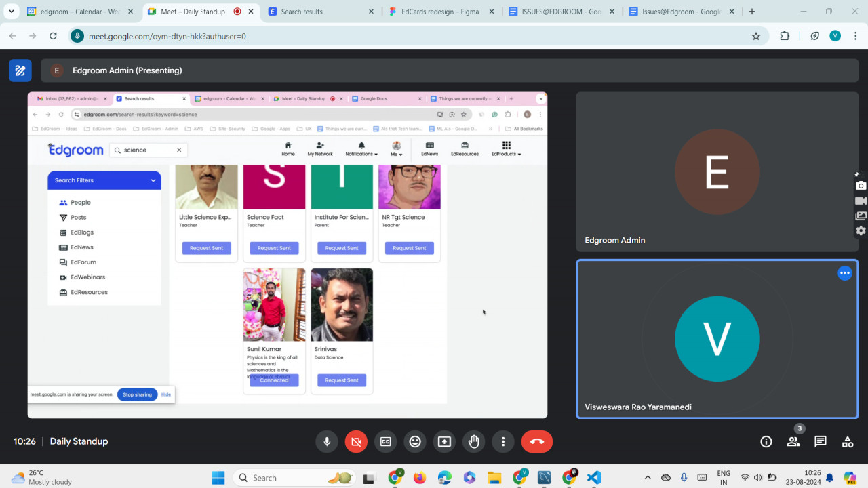Open a new browser tab
868x488 pixels.
click(752, 12)
